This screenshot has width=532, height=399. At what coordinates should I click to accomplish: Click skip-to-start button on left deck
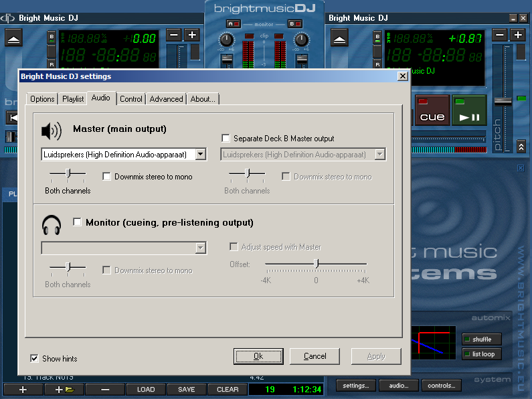coord(13,118)
